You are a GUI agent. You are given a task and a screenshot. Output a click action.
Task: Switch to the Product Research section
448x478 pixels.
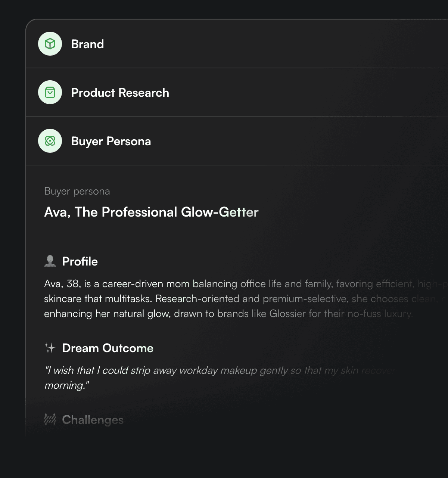coord(120,92)
